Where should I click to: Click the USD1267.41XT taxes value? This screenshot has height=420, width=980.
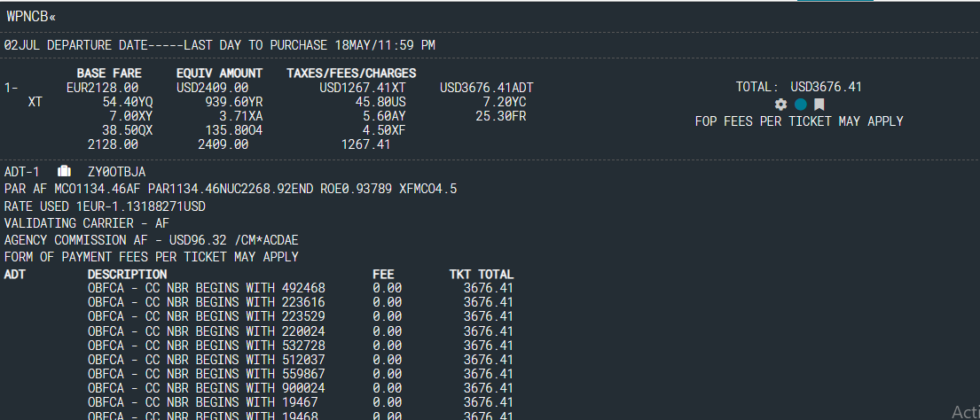click(x=363, y=88)
